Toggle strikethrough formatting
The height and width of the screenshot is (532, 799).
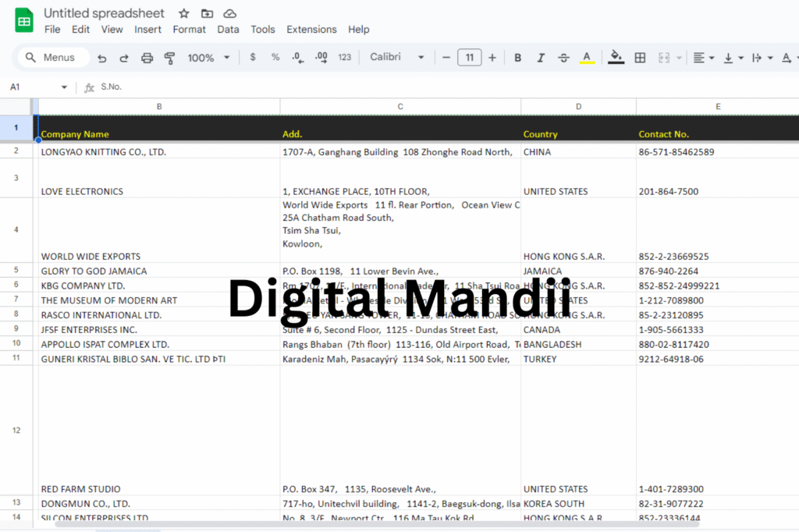click(563, 58)
